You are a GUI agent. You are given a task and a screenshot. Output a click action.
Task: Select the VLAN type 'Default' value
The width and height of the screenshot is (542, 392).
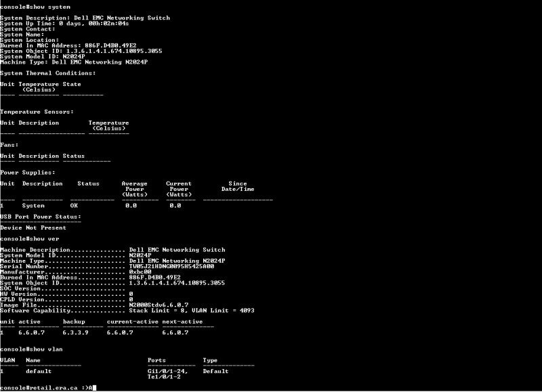tap(215, 372)
